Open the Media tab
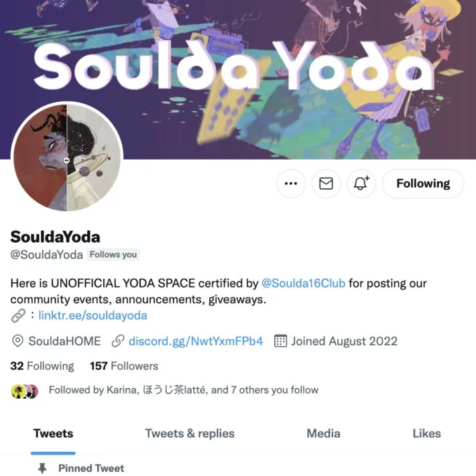476x476 pixels. pos(323,434)
